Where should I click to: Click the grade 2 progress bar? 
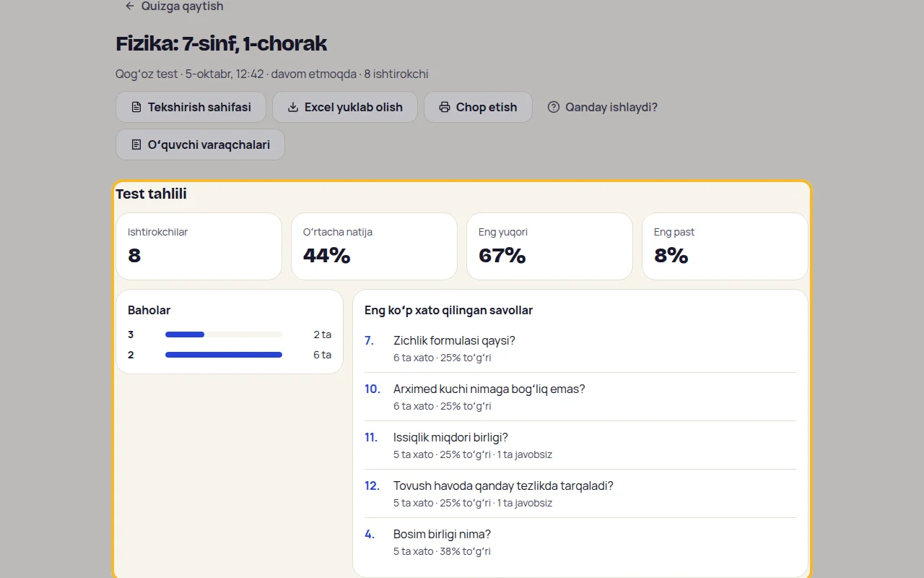(224, 355)
